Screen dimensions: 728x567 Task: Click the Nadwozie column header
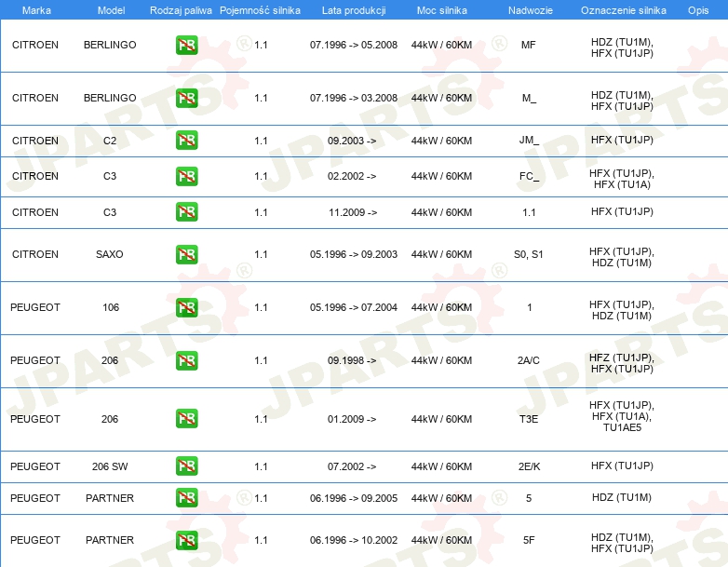click(x=528, y=9)
